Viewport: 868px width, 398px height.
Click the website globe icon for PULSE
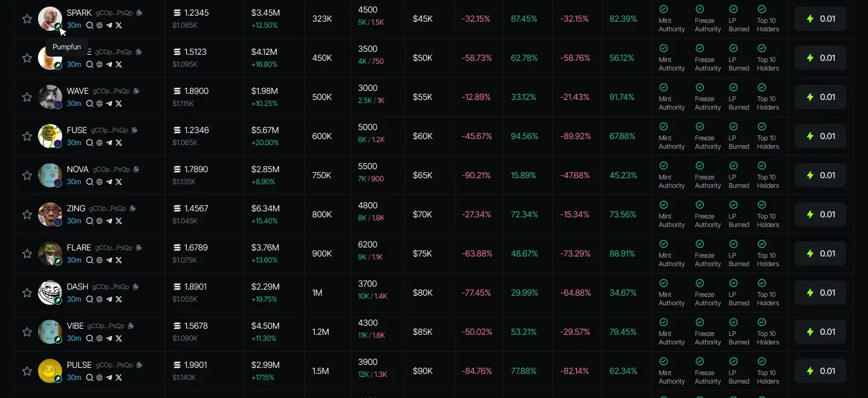(x=99, y=378)
